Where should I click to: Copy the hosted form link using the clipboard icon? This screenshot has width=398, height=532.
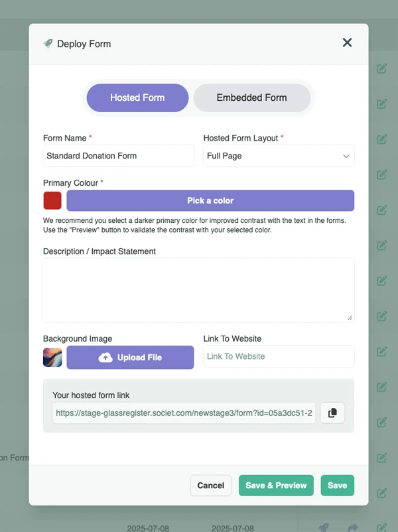[332, 413]
